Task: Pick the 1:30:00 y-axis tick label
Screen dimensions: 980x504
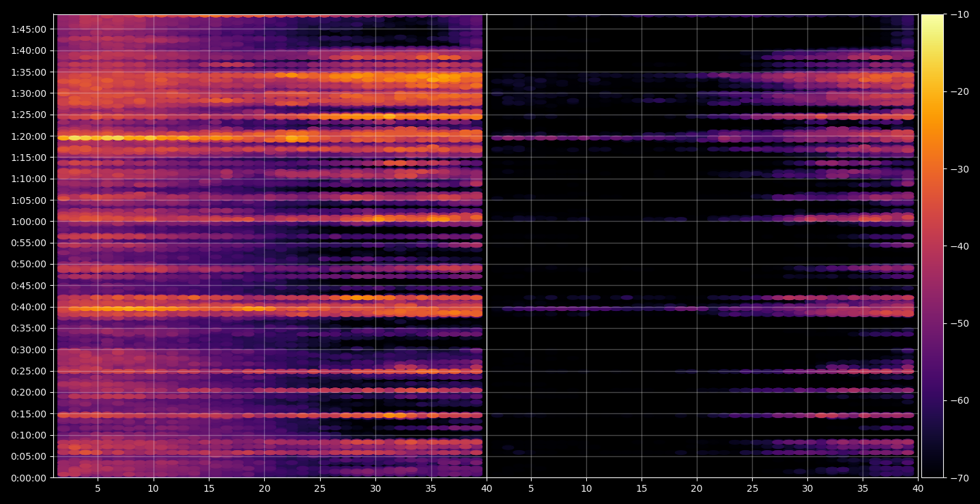Action: point(29,93)
